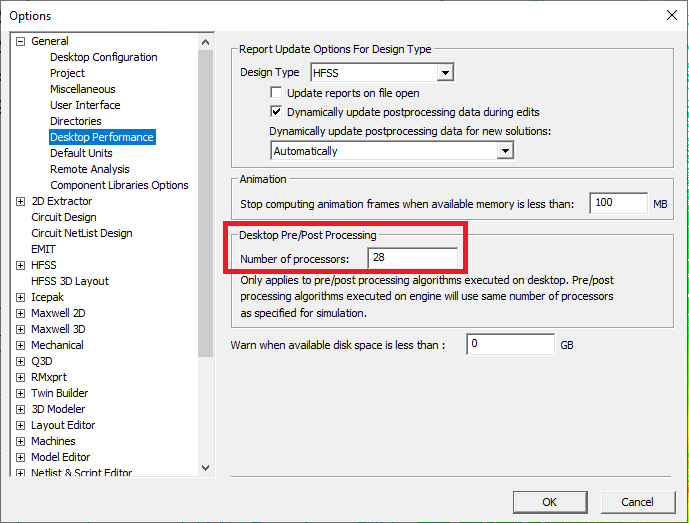This screenshot has height=523, width=689.
Task: Click the Number of processors field
Action: tap(412, 258)
